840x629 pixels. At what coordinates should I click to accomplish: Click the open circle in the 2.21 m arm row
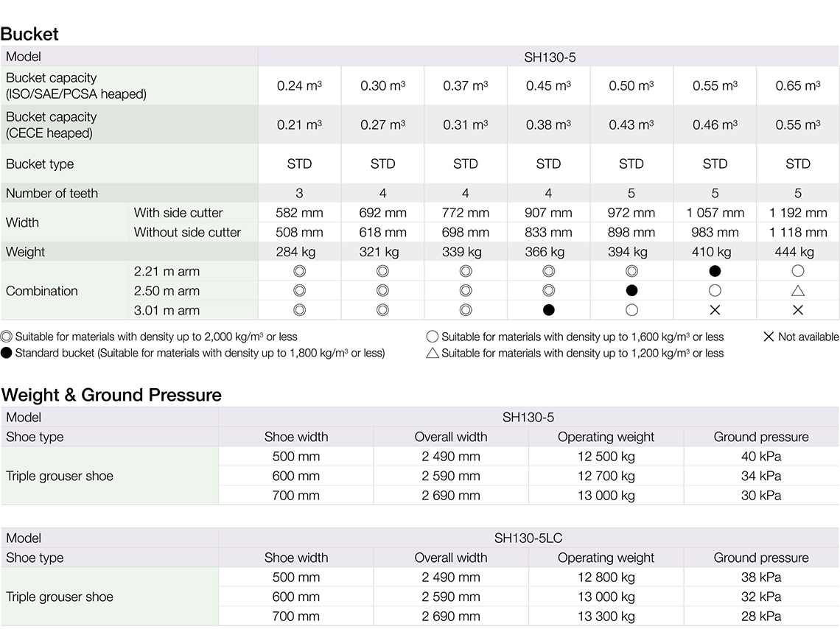[797, 272]
